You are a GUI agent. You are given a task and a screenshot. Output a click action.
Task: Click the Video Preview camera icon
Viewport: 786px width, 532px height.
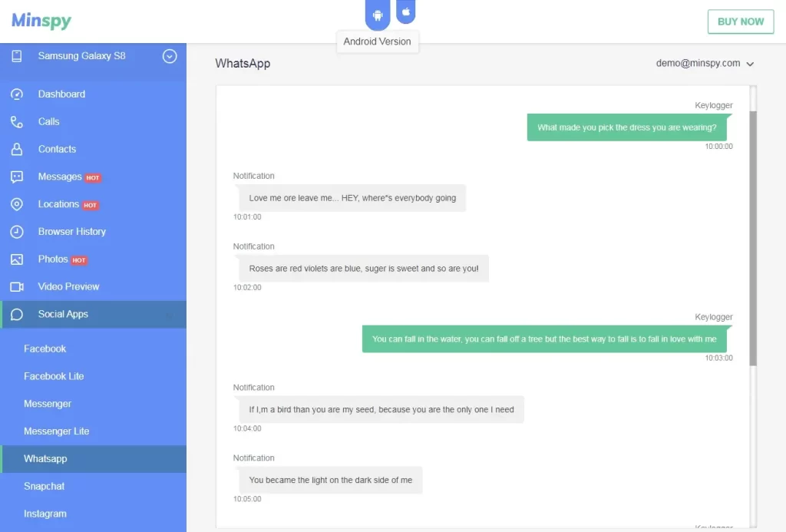pos(17,287)
